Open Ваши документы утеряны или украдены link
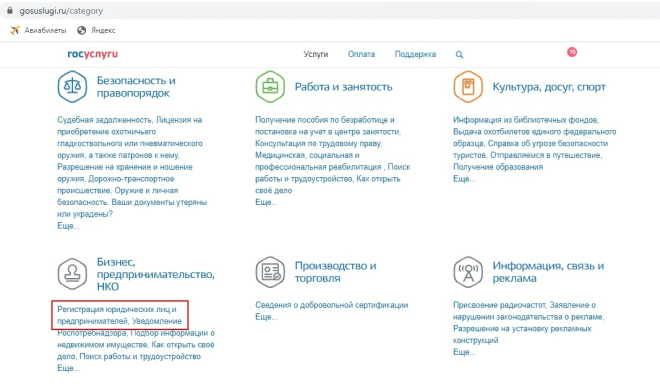This screenshot has width=660, height=387. tap(132, 208)
